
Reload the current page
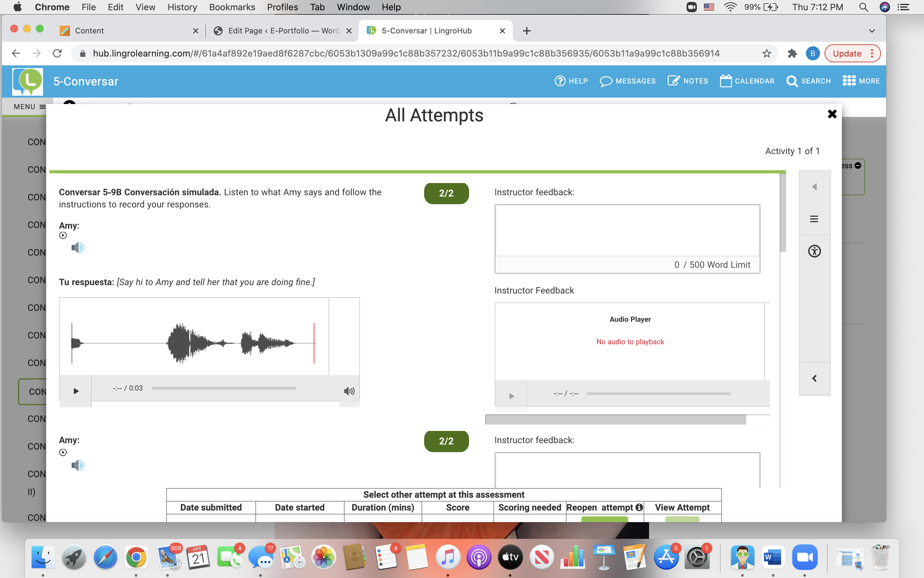pos(57,53)
